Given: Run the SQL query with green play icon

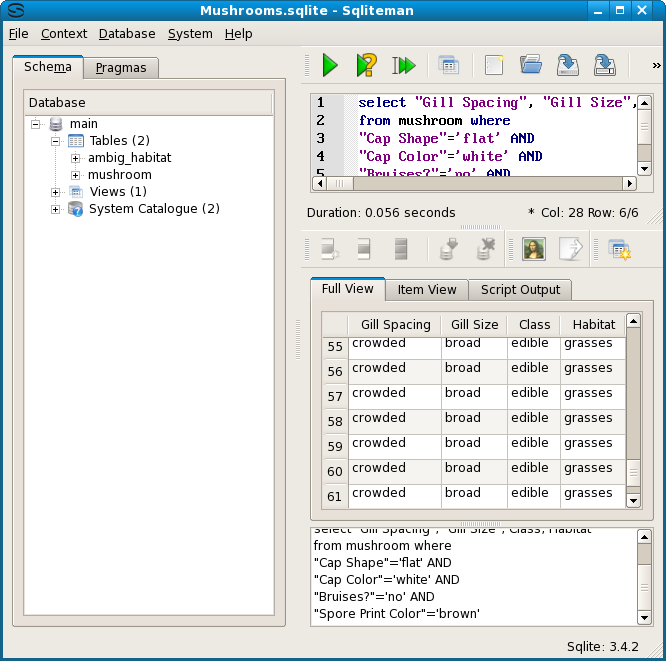Looking at the screenshot, I should pos(330,65).
